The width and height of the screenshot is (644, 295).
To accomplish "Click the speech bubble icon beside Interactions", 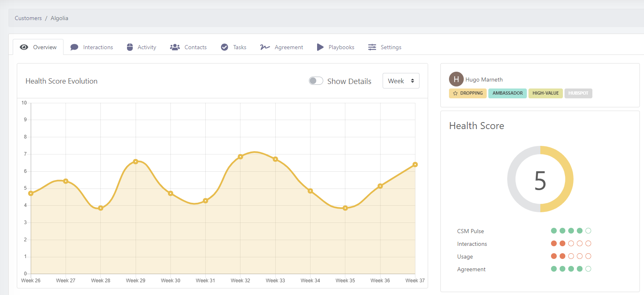I will pos(74,47).
